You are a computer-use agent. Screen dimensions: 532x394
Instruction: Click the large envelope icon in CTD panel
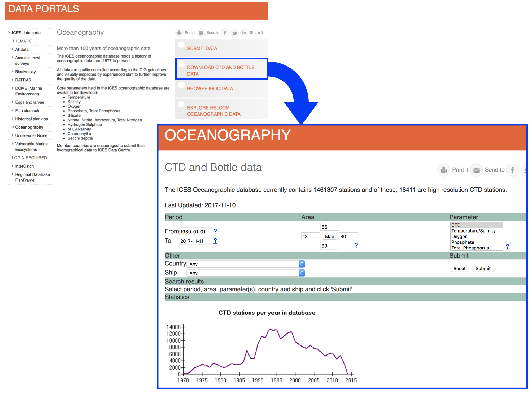click(476, 170)
